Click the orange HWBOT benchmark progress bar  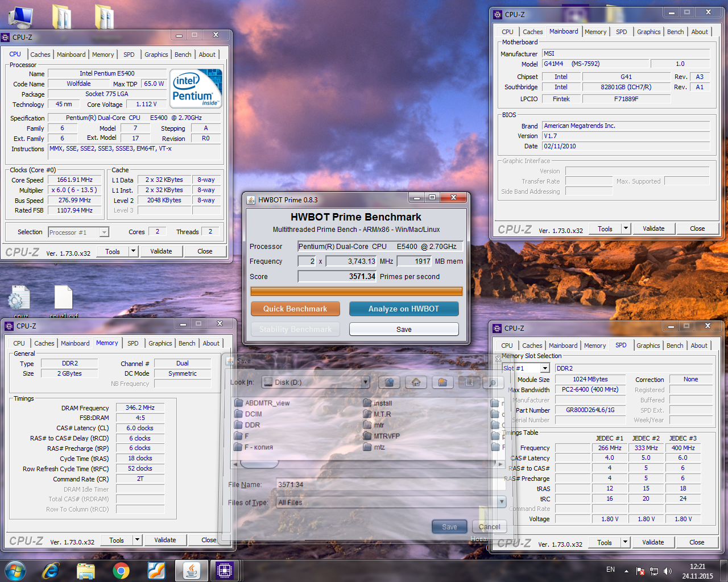click(357, 291)
